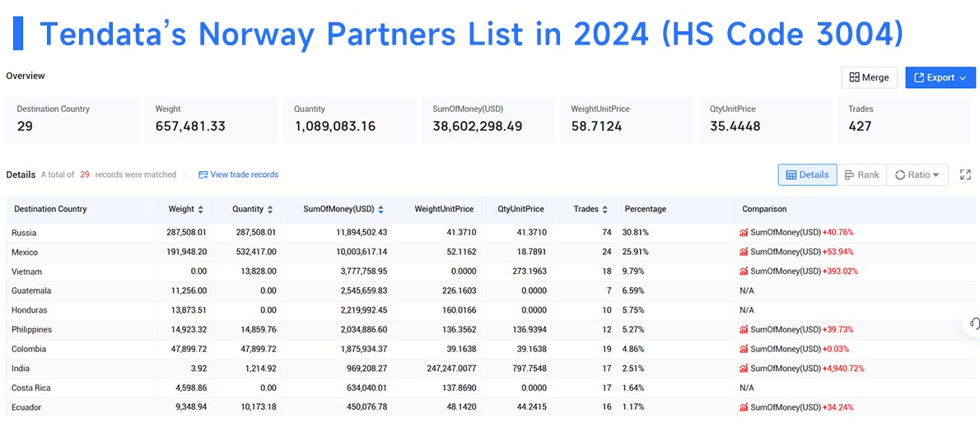Click the Trades overview card showing 427
980x427 pixels.
(x=903, y=120)
